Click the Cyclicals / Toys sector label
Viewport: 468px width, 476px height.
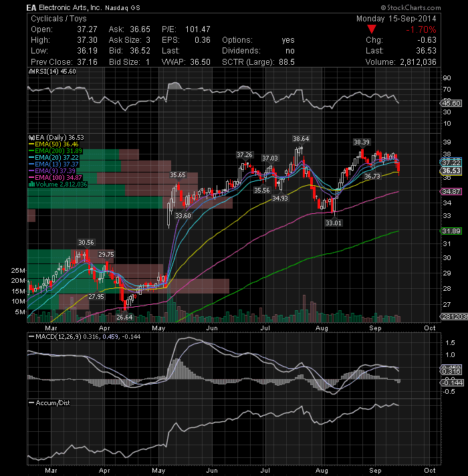tap(59, 19)
